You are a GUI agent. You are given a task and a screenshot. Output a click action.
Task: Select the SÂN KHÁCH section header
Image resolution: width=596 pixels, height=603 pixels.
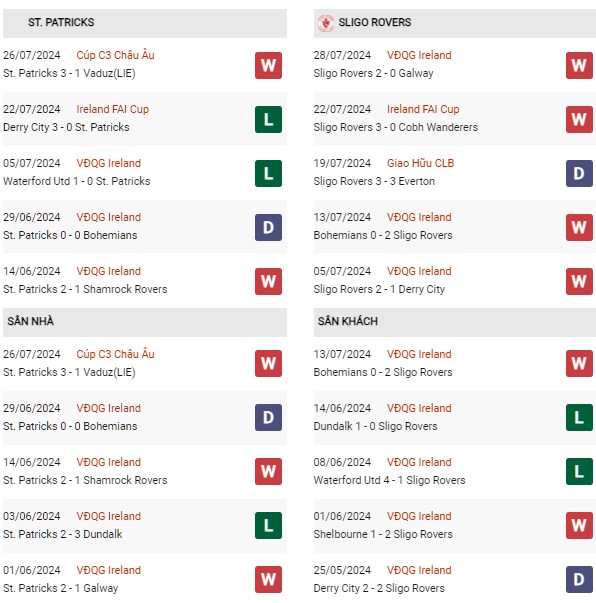point(454,322)
